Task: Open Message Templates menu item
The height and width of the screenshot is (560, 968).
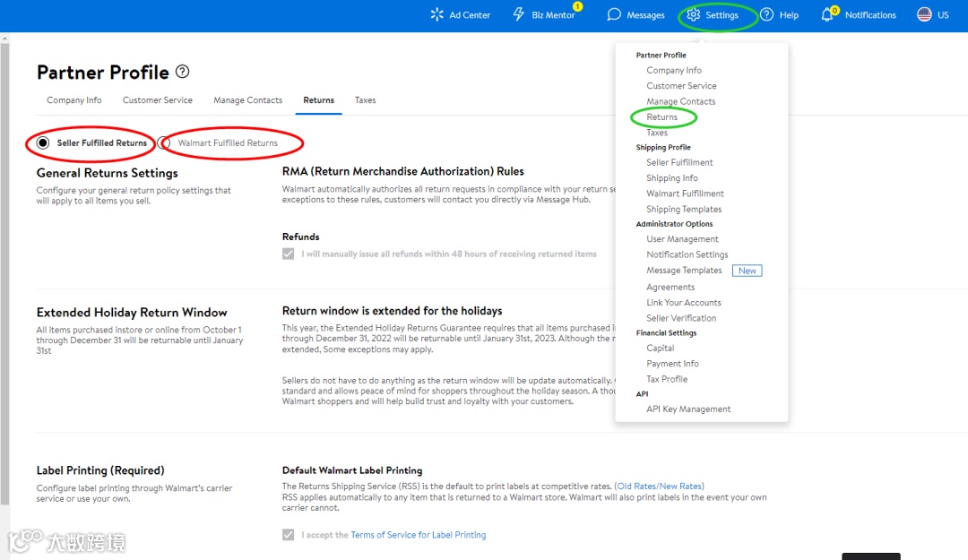Action: 684,271
